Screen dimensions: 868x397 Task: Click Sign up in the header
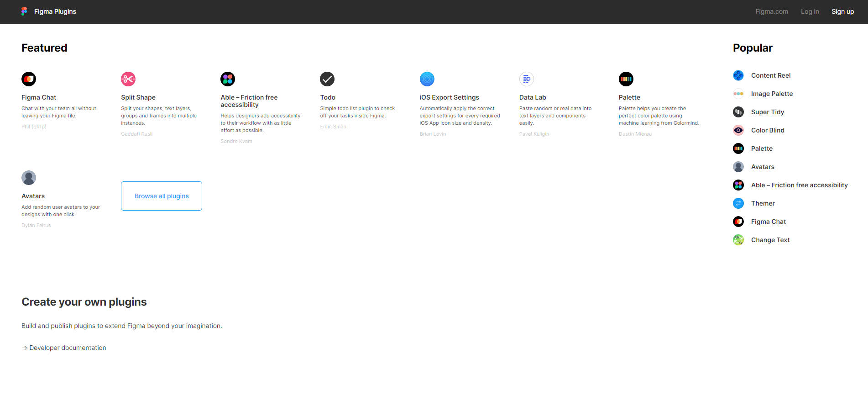click(x=842, y=11)
